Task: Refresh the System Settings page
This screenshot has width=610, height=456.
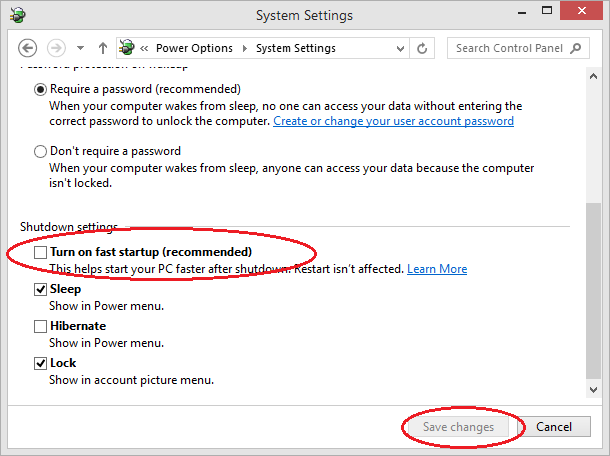Action: tap(422, 48)
